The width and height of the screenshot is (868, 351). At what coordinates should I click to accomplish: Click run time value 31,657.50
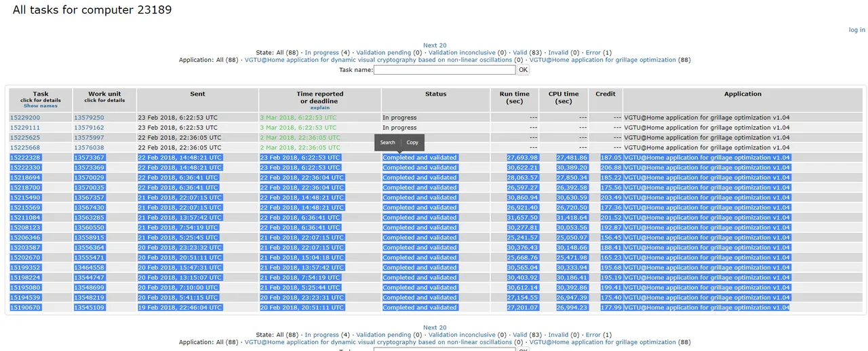(x=522, y=217)
